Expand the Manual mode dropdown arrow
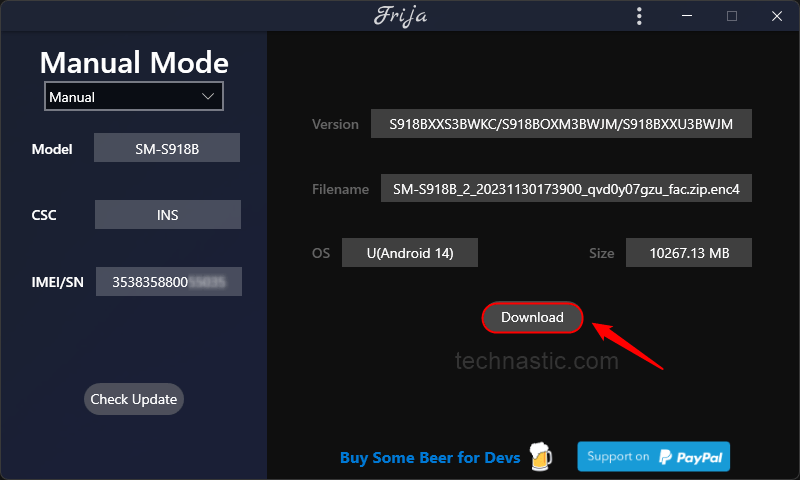The height and width of the screenshot is (480, 800). tap(208, 96)
